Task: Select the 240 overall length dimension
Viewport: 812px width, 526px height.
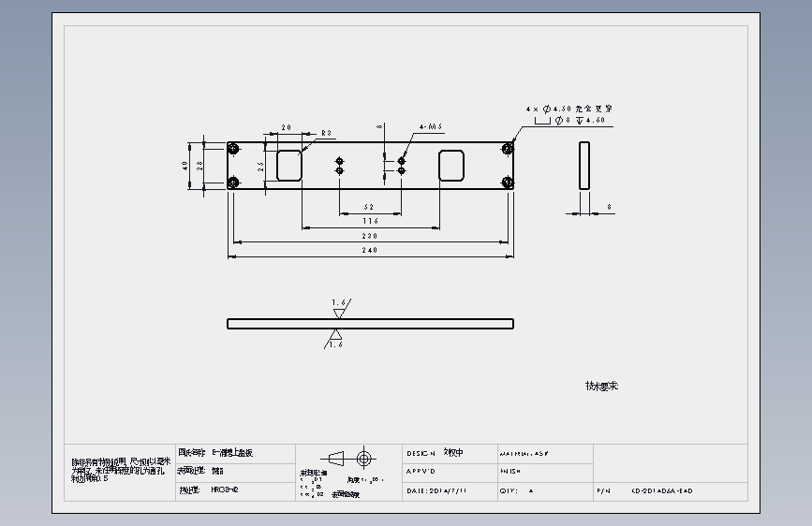Action: click(370, 250)
